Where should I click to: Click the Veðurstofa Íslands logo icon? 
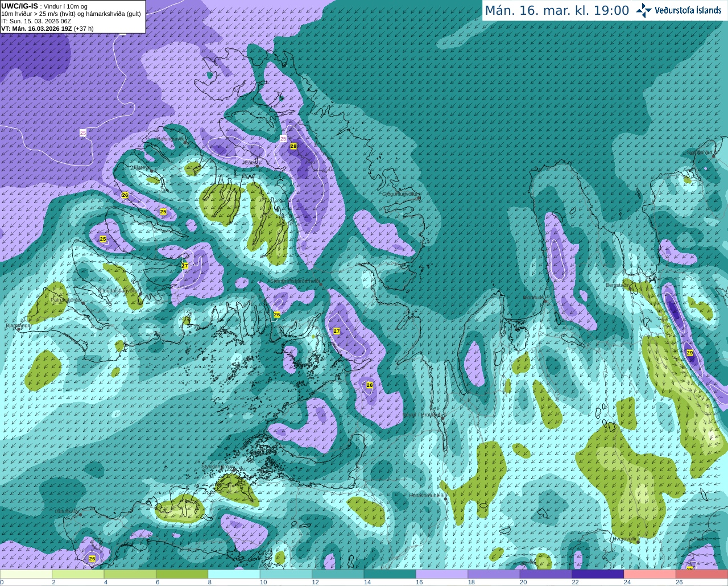tap(643, 10)
